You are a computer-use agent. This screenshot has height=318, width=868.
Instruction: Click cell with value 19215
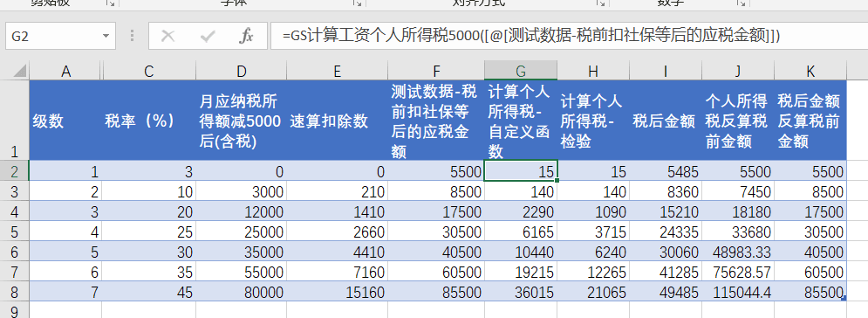tap(521, 272)
